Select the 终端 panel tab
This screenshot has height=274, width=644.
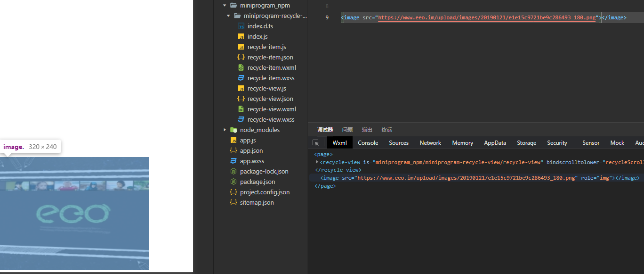387,130
